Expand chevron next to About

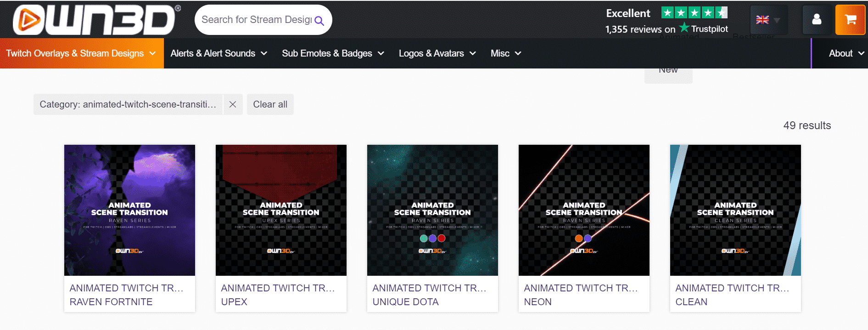(861, 53)
